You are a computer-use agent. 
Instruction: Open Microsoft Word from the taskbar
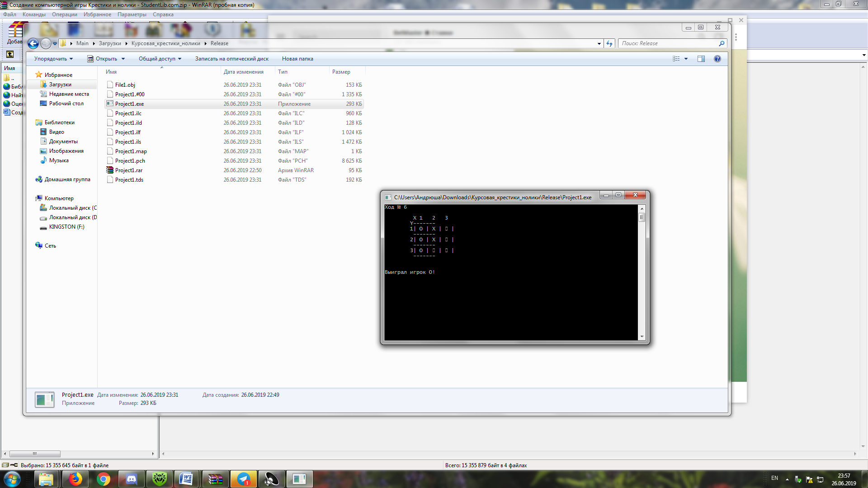pyautogui.click(x=186, y=479)
